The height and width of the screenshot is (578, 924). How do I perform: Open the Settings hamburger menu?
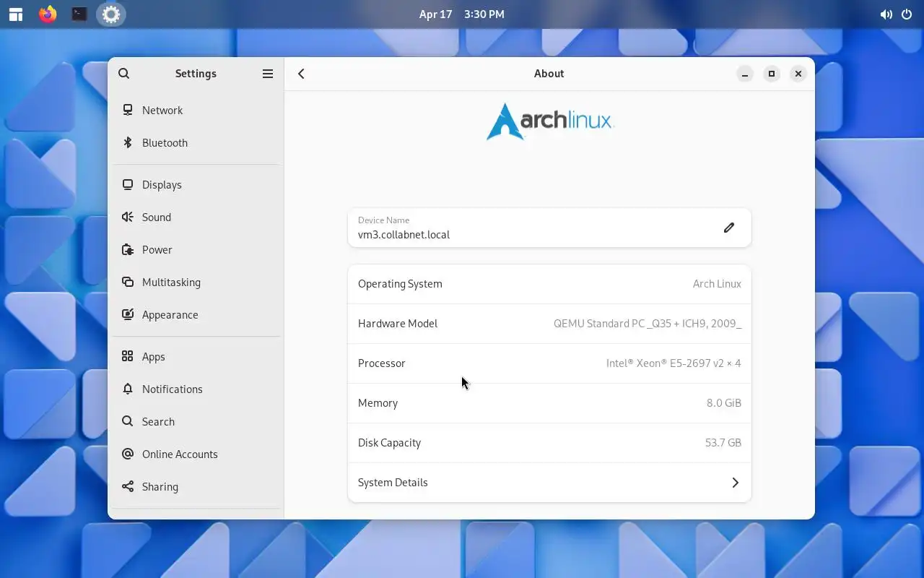(268, 74)
